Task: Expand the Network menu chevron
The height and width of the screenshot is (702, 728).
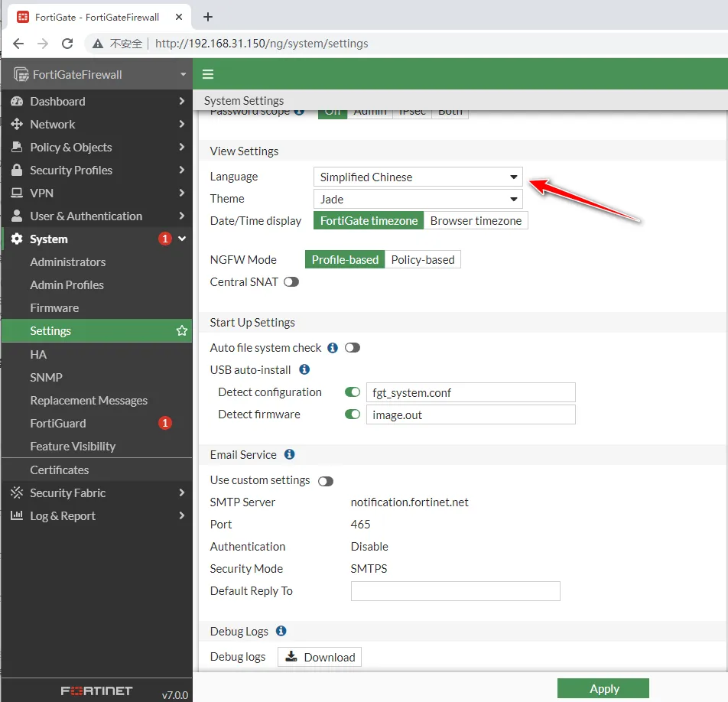Action: click(181, 124)
